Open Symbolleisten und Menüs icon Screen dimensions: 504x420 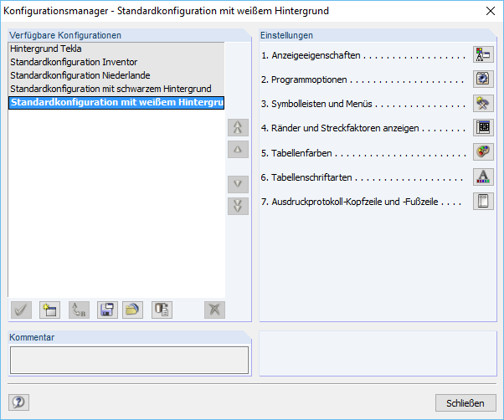(483, 103)
